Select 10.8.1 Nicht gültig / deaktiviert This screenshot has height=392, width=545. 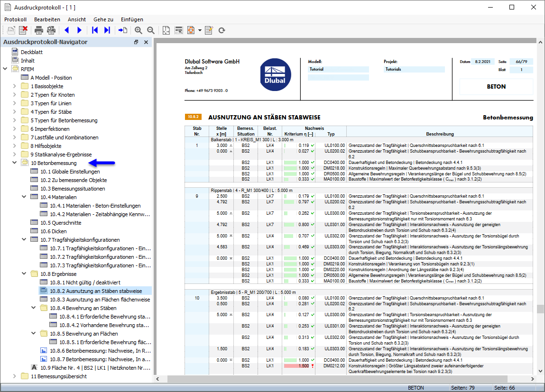click(85, 283)
